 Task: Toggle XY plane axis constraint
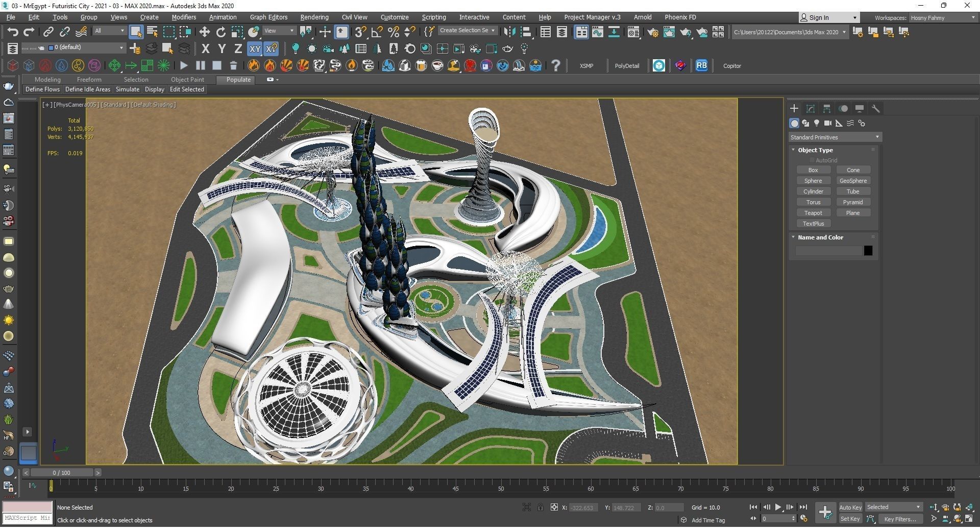(254, 49)
